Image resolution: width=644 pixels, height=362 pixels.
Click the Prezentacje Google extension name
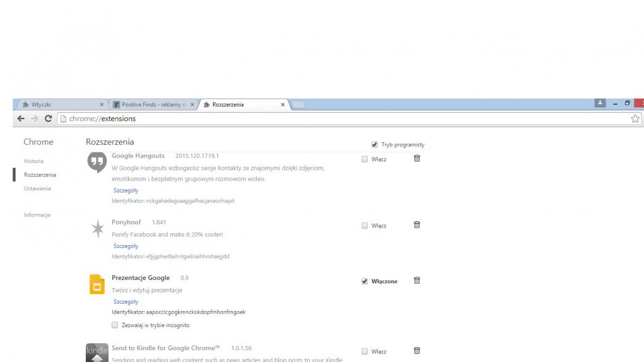pos(141,278)
